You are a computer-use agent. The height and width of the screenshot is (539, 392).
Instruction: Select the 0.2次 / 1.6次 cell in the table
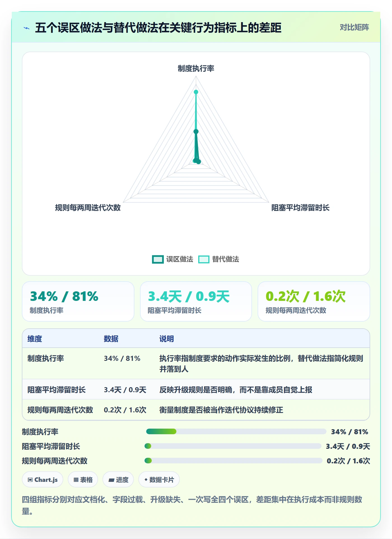coord(125,410)
